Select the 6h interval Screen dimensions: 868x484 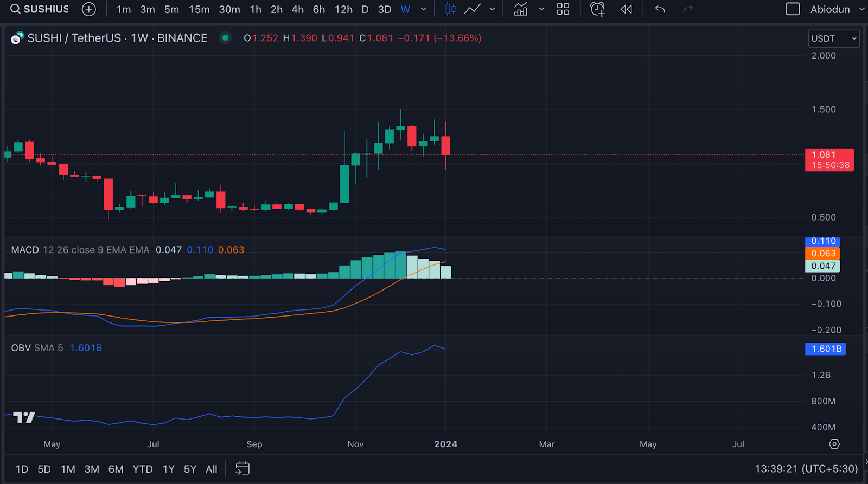coord(319,9)
